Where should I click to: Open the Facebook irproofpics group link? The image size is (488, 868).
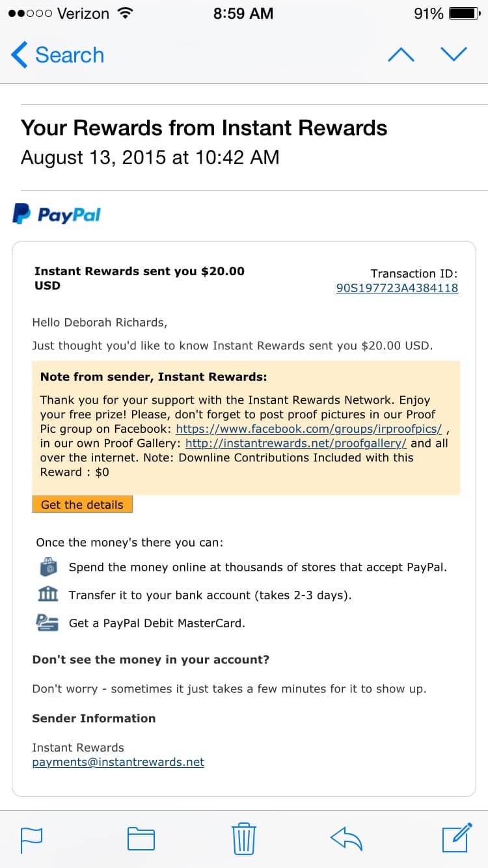pyautogui.click(x=309, y=429)
